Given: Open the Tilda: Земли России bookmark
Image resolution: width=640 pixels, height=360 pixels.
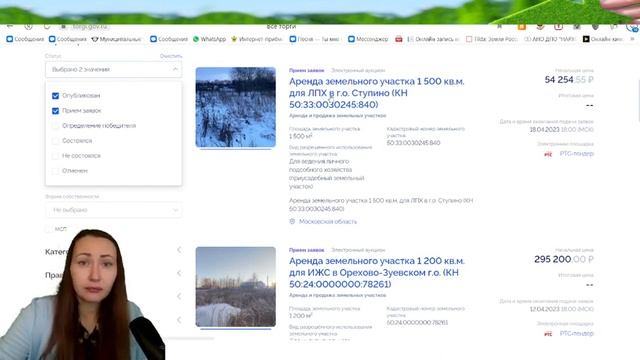Looking at the screenshot, I should coord(492,39).
